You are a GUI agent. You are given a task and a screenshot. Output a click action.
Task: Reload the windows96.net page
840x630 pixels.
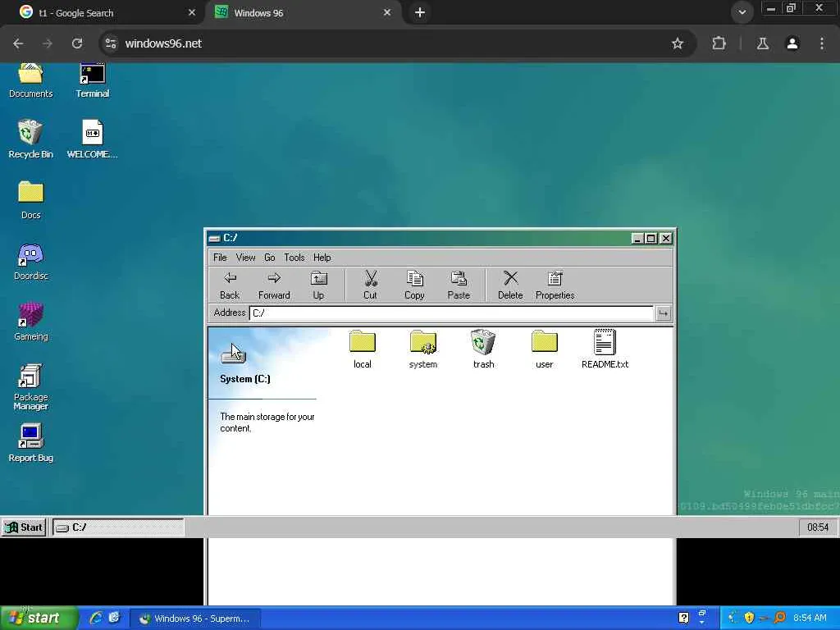(77, 43)
